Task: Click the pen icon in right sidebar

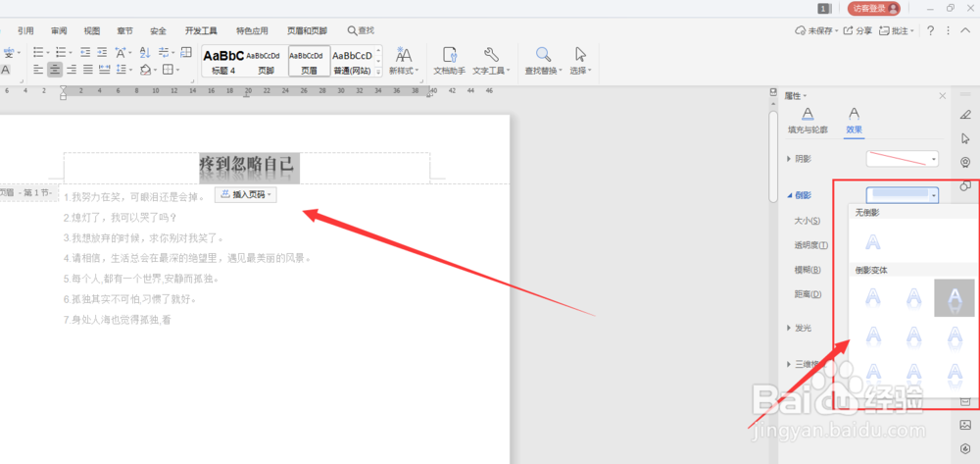Action: [x=965, y=115]
